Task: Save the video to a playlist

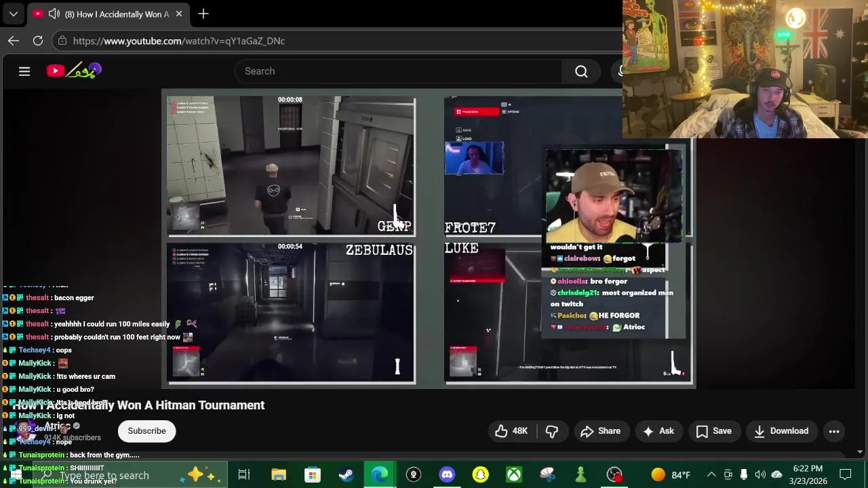Action: coord(714,431)
